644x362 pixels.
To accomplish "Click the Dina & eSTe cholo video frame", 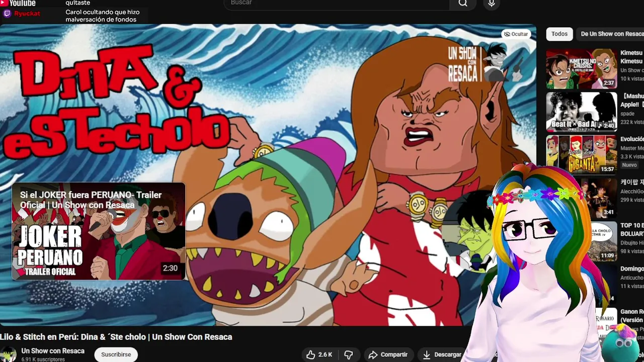I will (268, 175).
